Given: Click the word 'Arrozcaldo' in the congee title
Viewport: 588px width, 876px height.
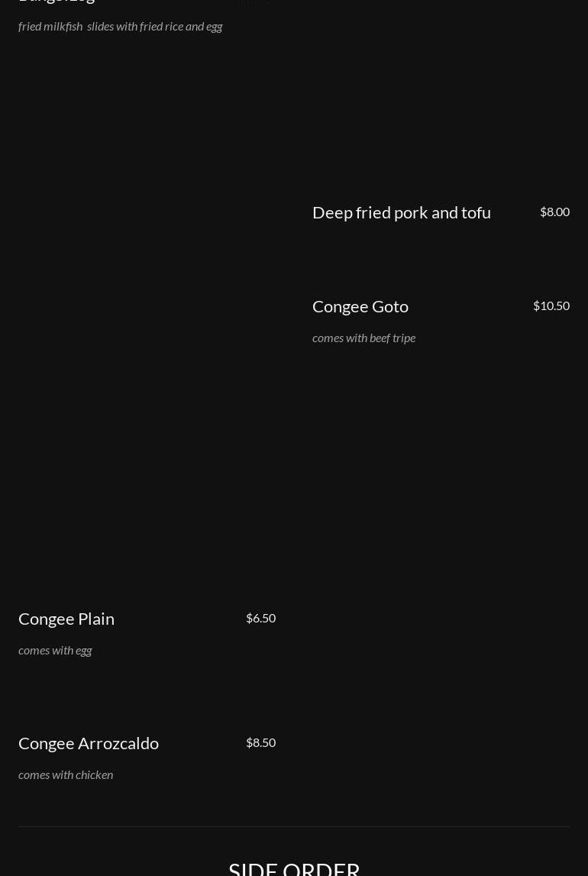Looking at the screenshot, I should click(x=118, y=744).
